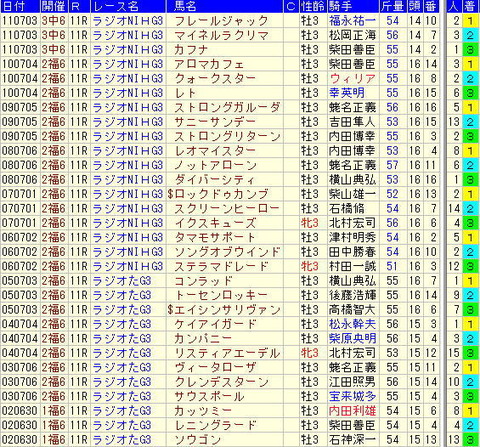
Task: Select the horse named レト
Action: pyautogui.click(x=185, y=93)
